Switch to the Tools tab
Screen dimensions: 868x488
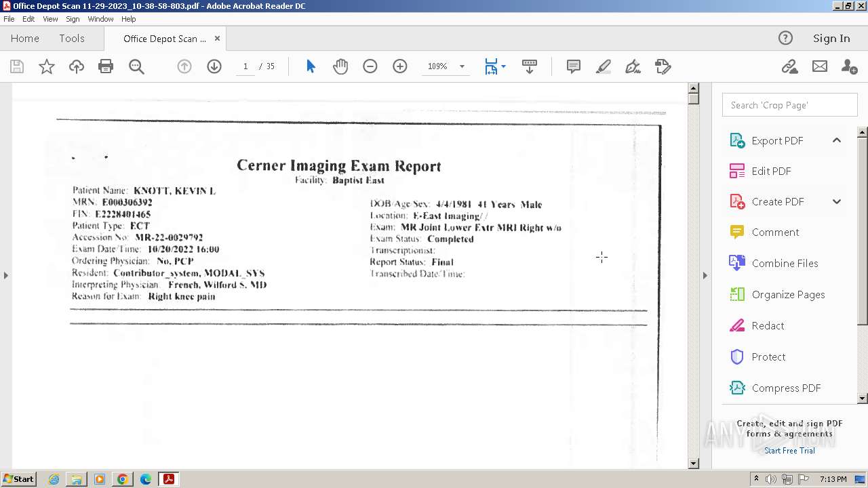coord(71,39)
